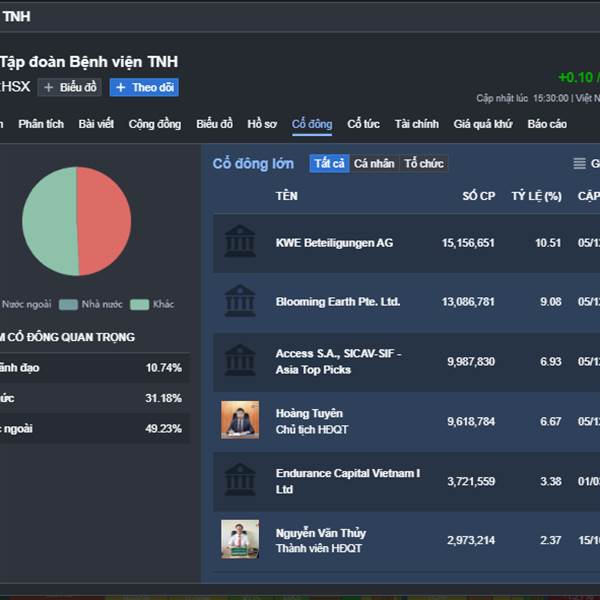Viewport: 600px width, 600px height.
Task: Open the Biểu đồ tab in navigation
Action: [x=214, y=124]
